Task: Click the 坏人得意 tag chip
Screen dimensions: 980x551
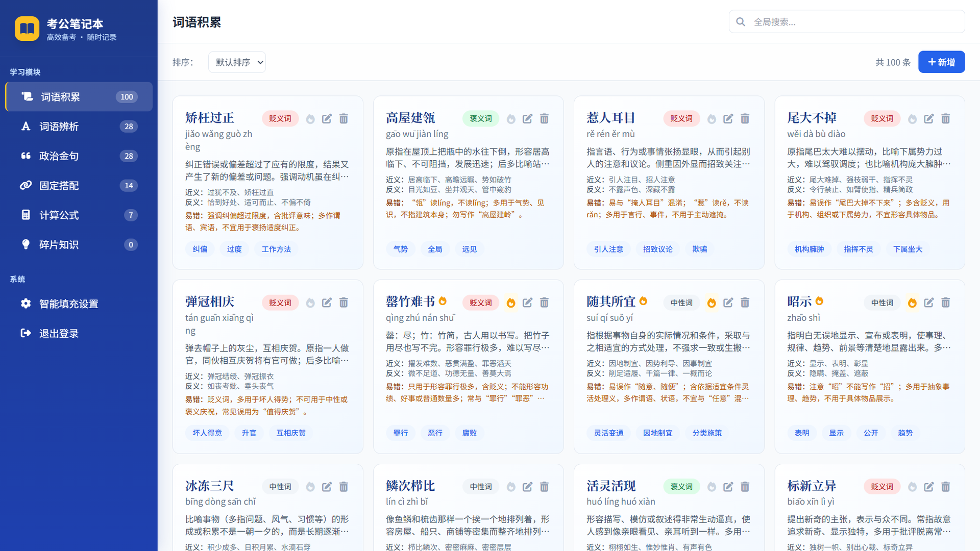Action: tap(207, 433)
